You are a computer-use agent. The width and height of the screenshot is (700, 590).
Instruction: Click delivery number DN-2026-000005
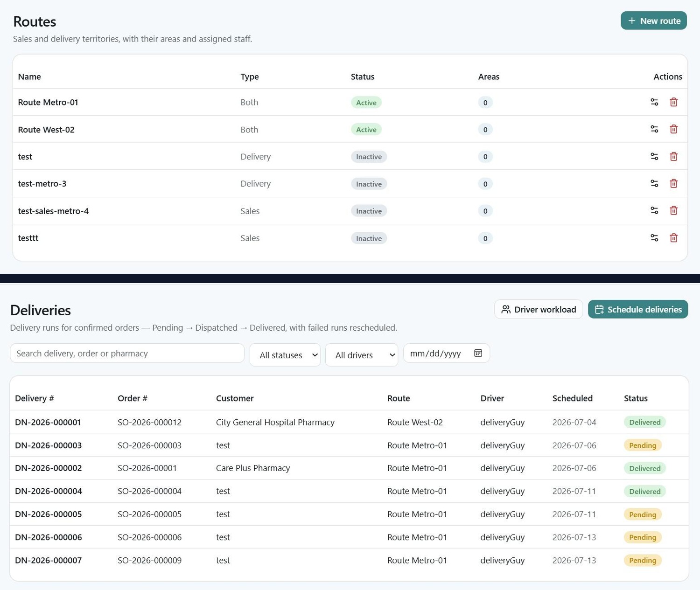pos(49,514)
